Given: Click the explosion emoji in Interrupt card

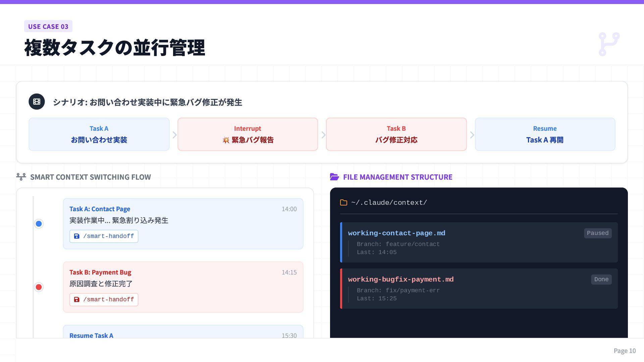Looking at the screenshot, I should click(226, 140).
